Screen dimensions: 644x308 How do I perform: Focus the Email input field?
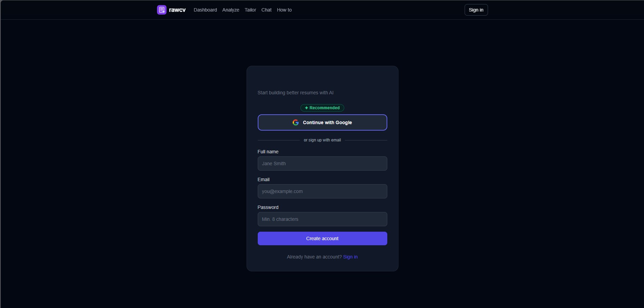[322, 191]
